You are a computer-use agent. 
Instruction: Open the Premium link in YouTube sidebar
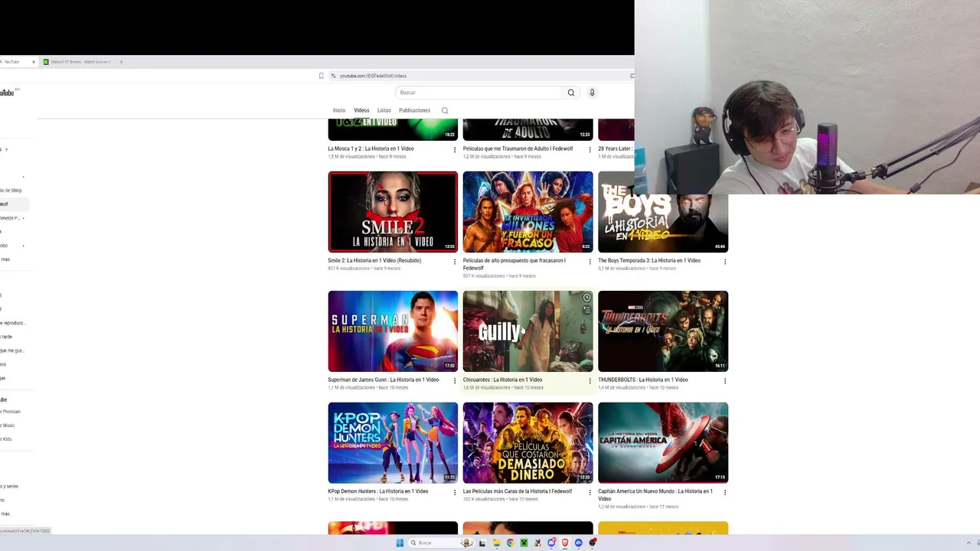pyautogui.click(x=11, y=412)
